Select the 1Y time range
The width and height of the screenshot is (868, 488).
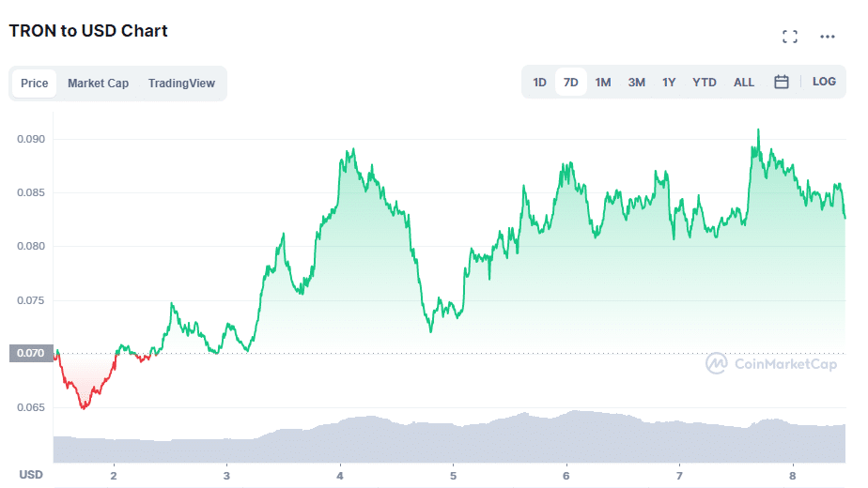(x=669, y=83)
